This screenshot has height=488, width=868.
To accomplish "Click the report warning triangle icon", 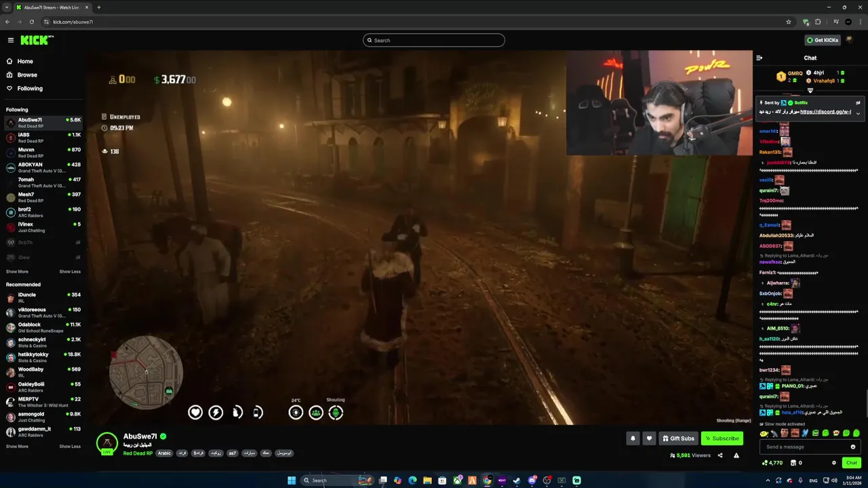I will pos(736,455).
